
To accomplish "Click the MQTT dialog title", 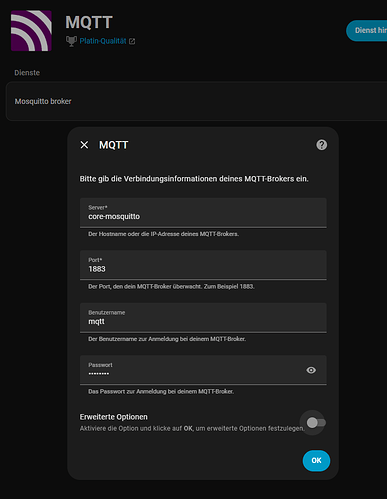I will [x=114, y=145].
